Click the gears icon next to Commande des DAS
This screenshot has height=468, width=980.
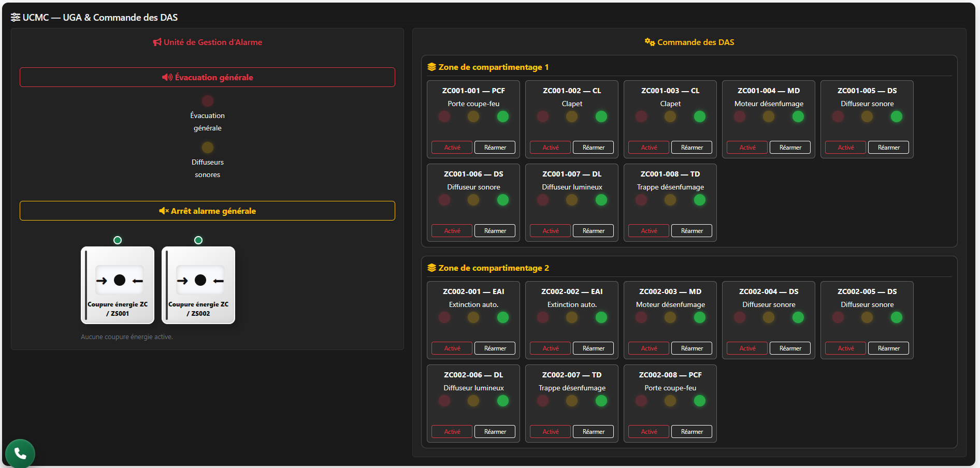pyautogui.click(x=650, y=42)
